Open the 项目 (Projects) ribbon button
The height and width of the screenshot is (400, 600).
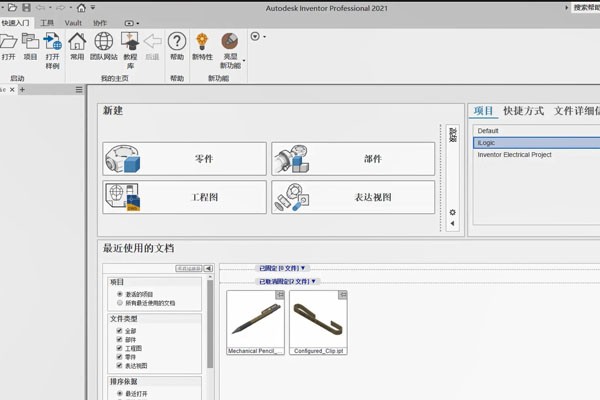[30, 41]
